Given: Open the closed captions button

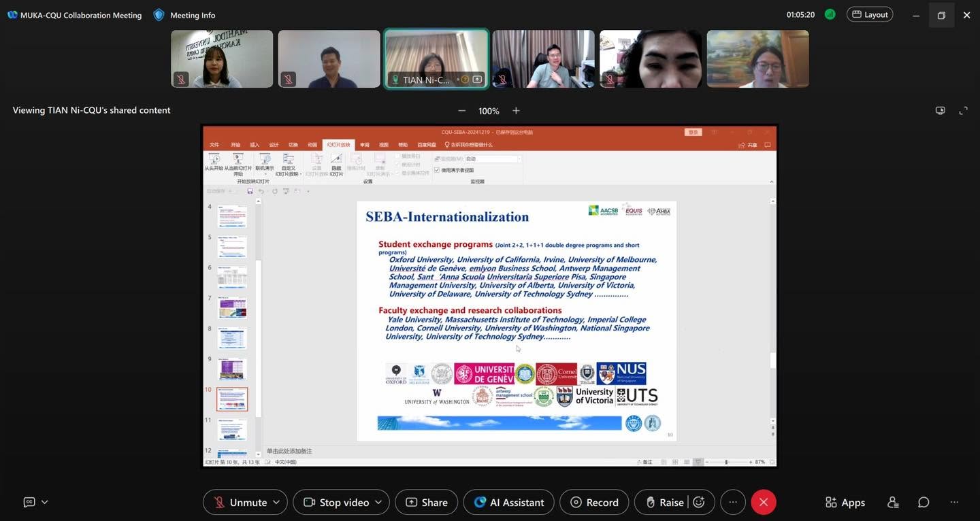Looking at the screenshot, I should [x=29, y=502].
